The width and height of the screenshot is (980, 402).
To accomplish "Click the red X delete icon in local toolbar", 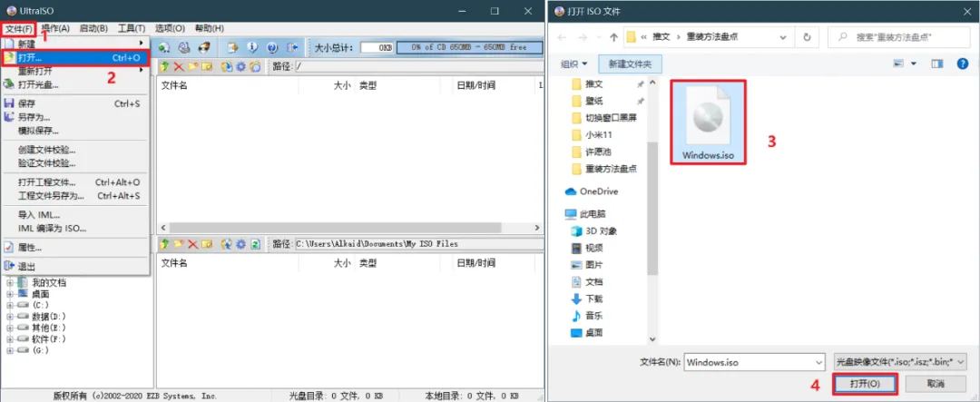I will (192, 244).
